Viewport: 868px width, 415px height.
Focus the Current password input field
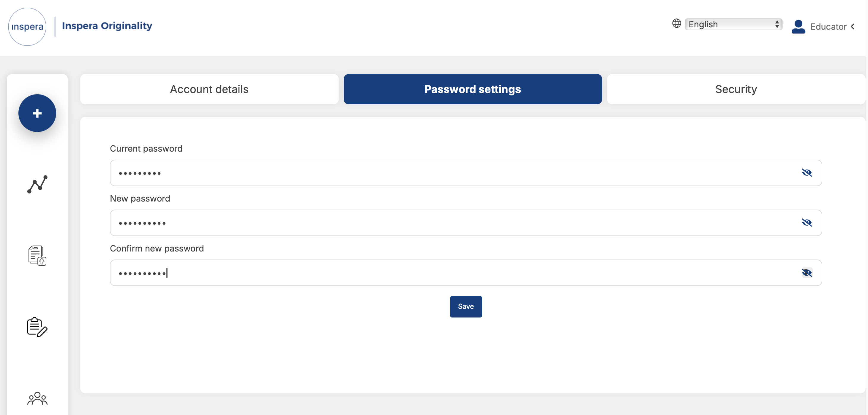466,173
